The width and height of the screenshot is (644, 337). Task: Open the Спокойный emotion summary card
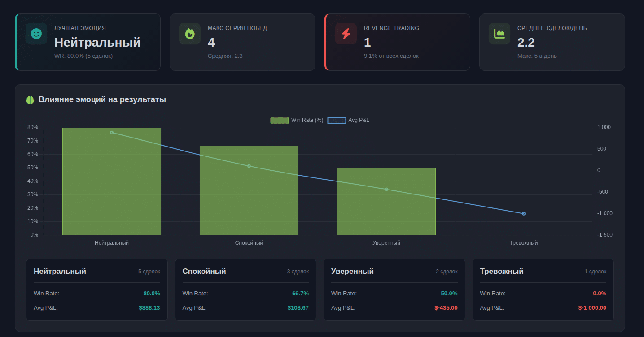pyautogui.click(x=245, y=289)
